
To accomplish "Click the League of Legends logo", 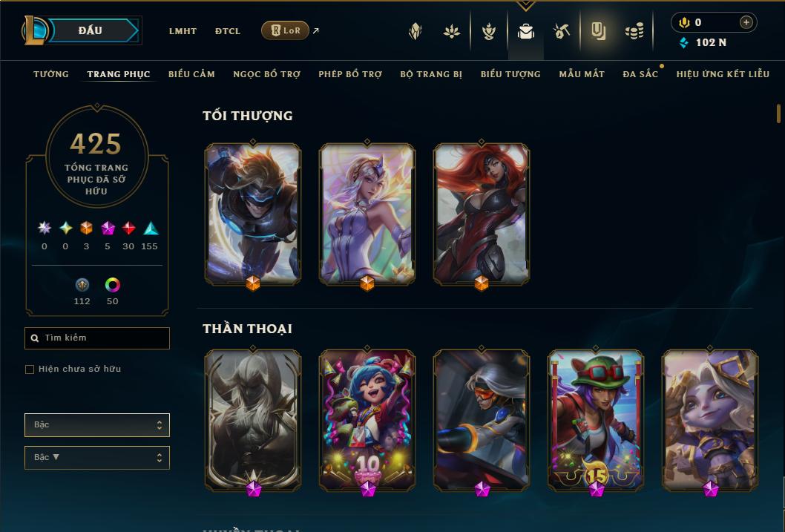I will pos(34,30).
